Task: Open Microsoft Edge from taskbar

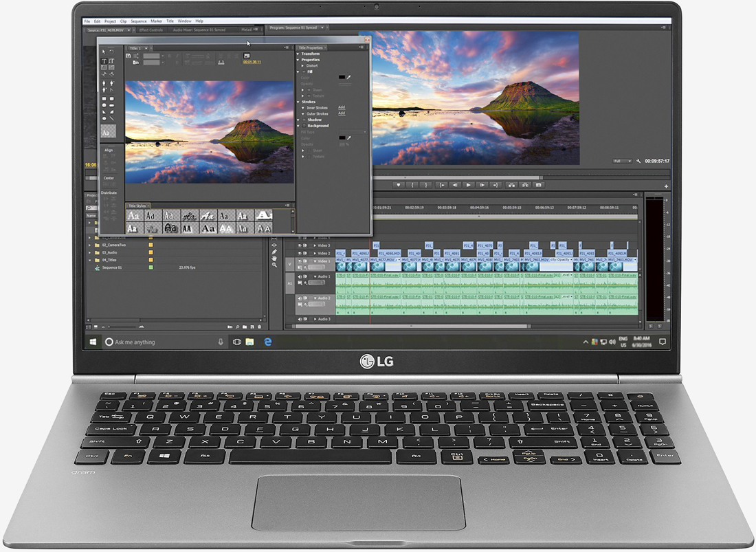Action: pyautogui.click(x=267, y=342)
